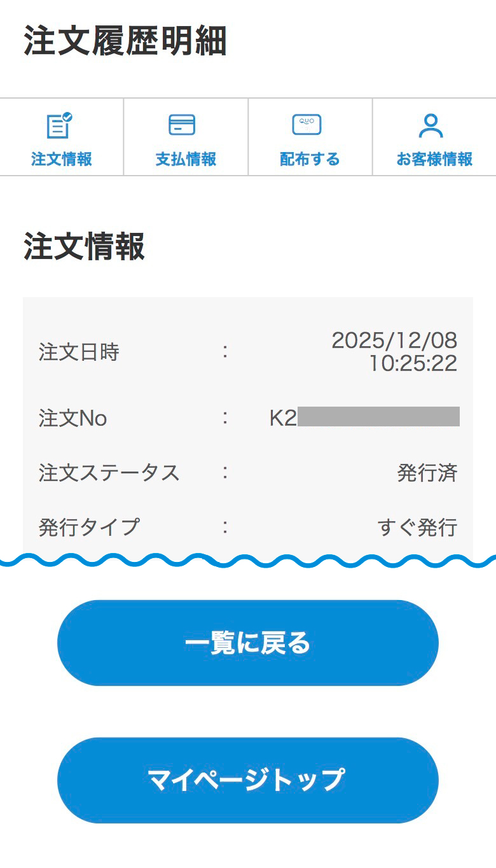Click the 注文ステータス field label
This screenshot has width=496, height=868.
[109, 473]
